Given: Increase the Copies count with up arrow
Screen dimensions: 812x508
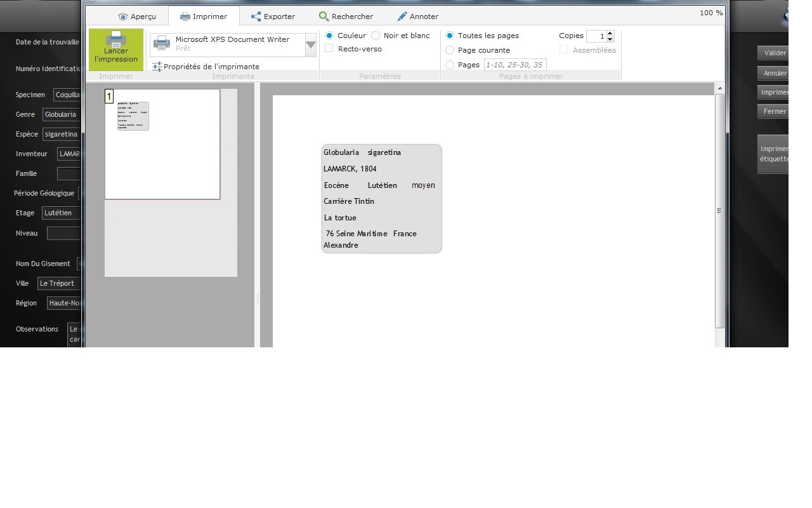Looking at the screenshot, I should (x=610, y=33).
